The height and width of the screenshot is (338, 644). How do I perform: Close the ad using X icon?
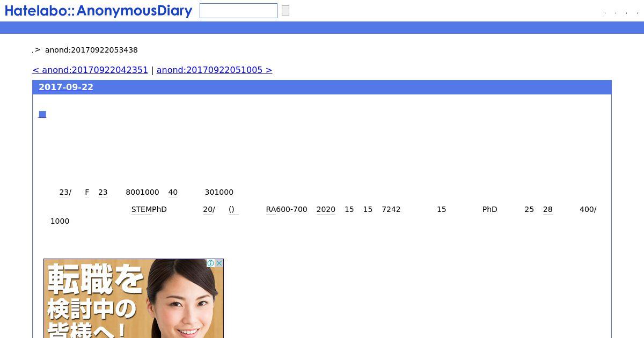pyautogui.click(x=219, y=263)
